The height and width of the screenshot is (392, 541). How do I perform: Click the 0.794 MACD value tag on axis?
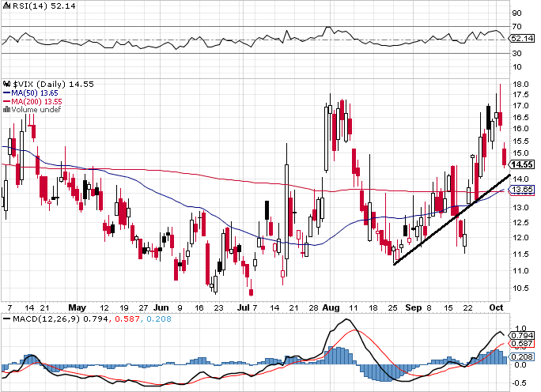(522, 335)
